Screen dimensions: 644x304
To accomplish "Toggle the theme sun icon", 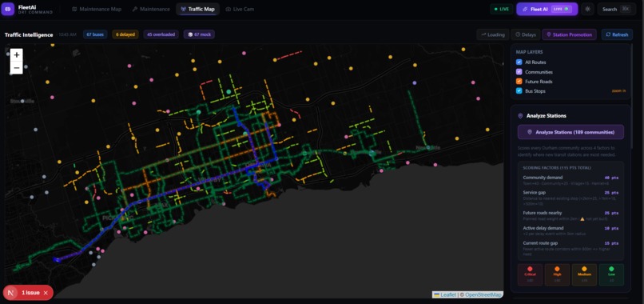I will (x=587, y=9).
